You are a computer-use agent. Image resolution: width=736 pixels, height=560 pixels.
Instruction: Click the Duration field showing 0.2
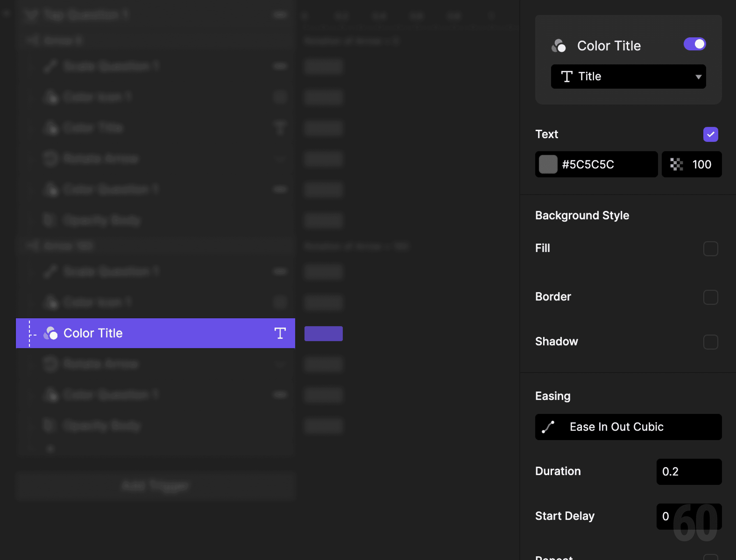688,472
